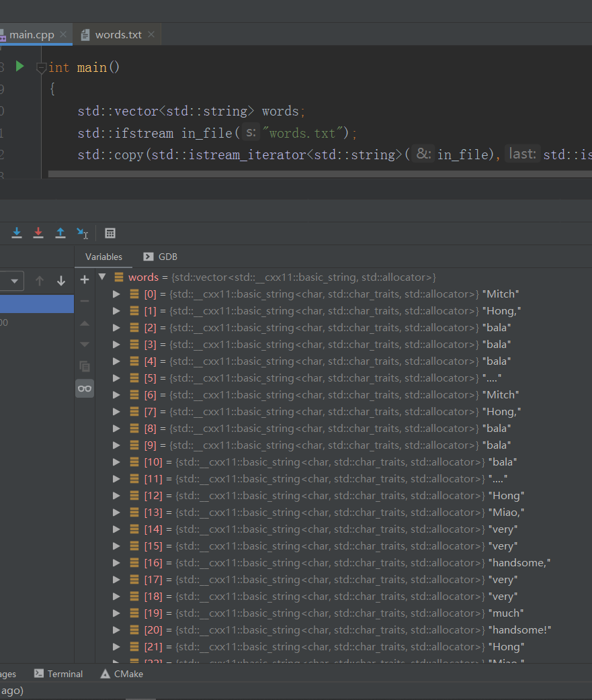The width and height of the screenshot is (592, 700).
Task: Click the Run to Cursor icon
Action: [82, 233]
